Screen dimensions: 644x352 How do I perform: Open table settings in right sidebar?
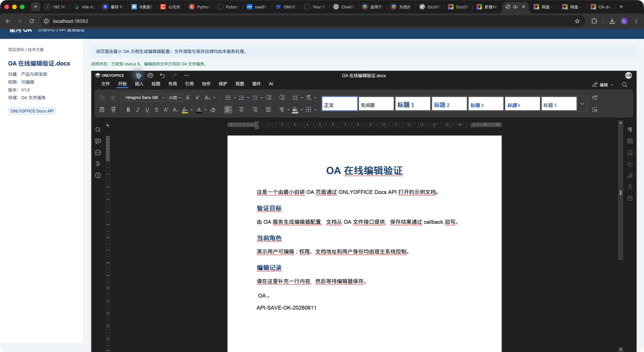click(x=630, y=141)
